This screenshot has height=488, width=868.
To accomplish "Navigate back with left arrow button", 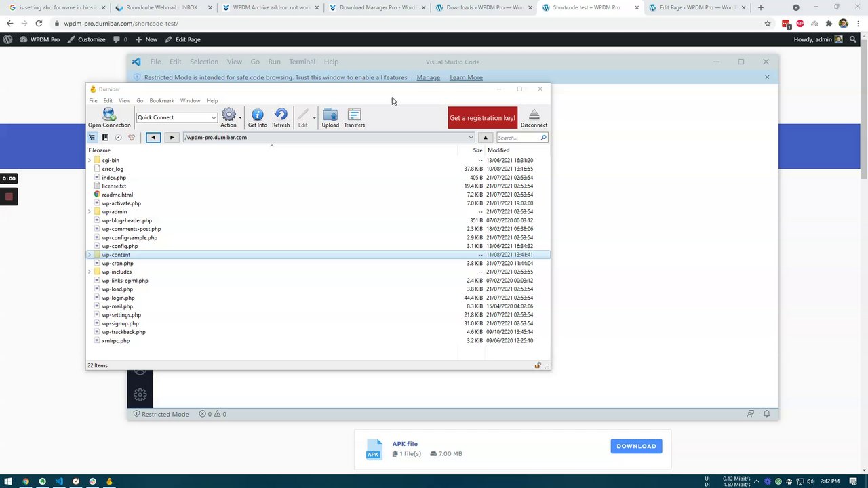I will pos(153,138).
